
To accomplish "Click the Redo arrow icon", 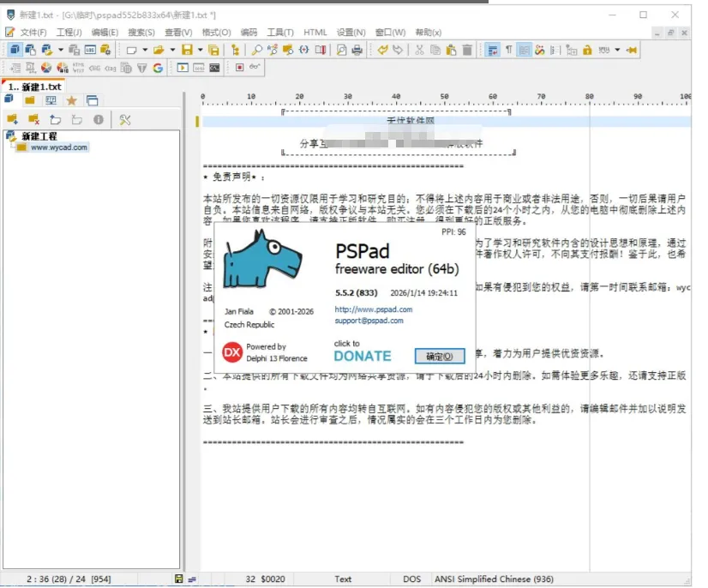I will point(398,50).
